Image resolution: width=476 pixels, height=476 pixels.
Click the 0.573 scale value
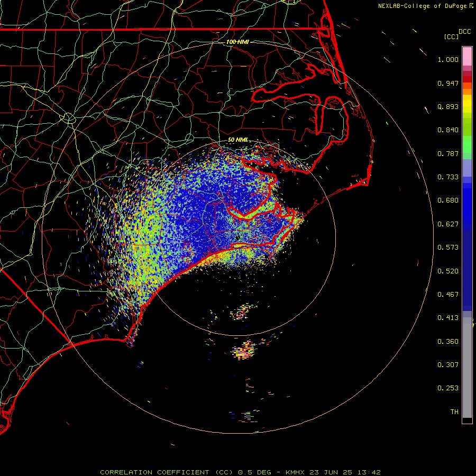448,248
